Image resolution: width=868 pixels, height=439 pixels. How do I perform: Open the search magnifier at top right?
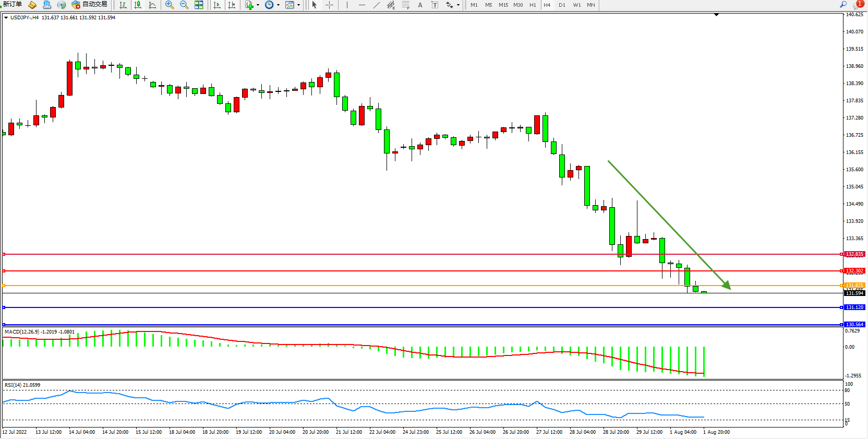pos(843,4)
